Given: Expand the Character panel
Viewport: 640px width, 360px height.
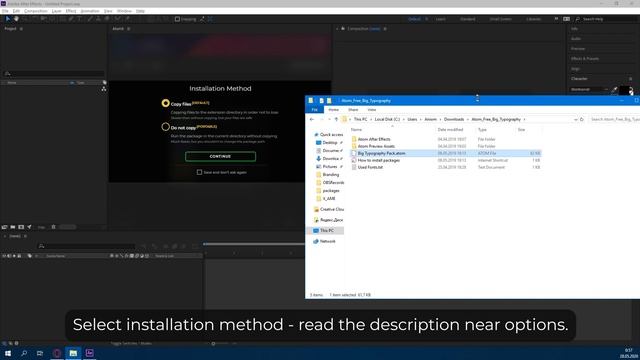Looking at the screenshot, I should [x=579, y=79].
